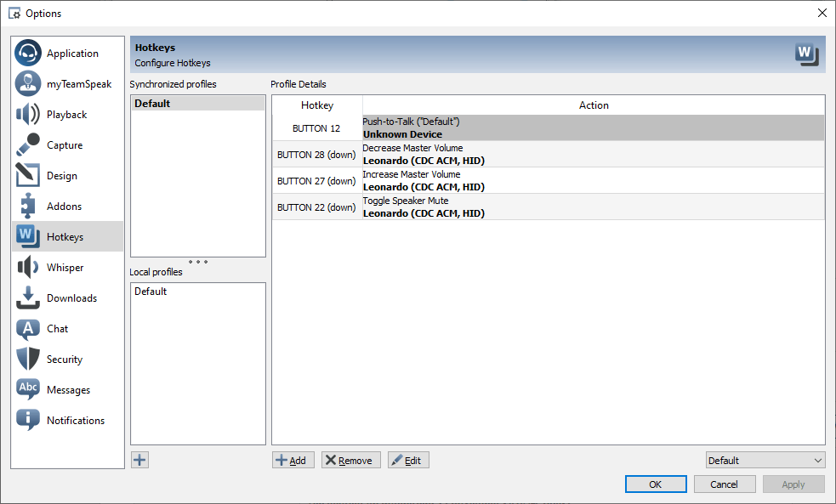This screenshot has height=504, width=836.
Task: Select the Downloads arrow icon
Action: point(28,297)
